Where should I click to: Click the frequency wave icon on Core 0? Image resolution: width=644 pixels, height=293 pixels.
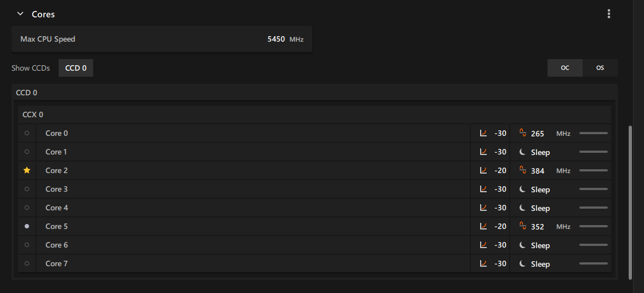click(x=522, y=133)
